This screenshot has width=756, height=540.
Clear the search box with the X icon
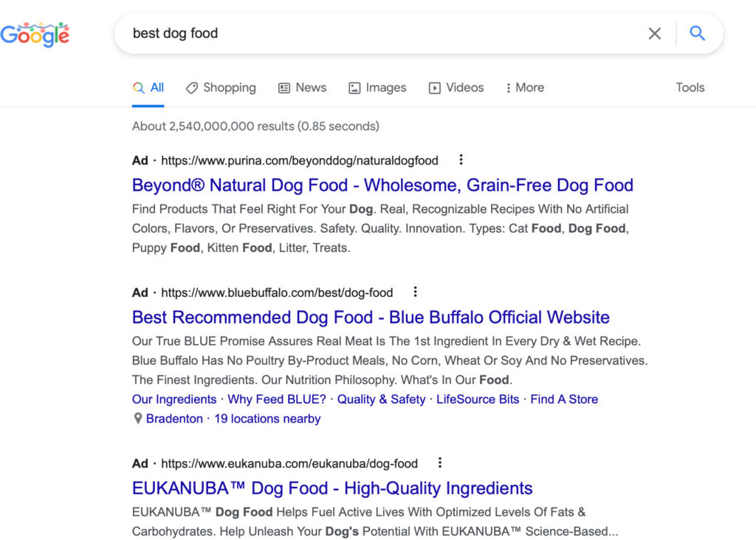(x=654, y=33)
